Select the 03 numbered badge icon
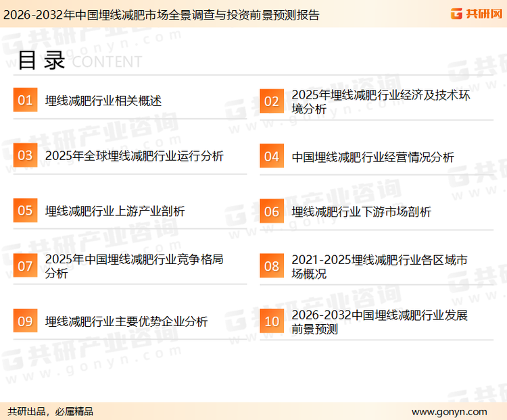This screenshot has width=507, height=420. click(25, 156)
